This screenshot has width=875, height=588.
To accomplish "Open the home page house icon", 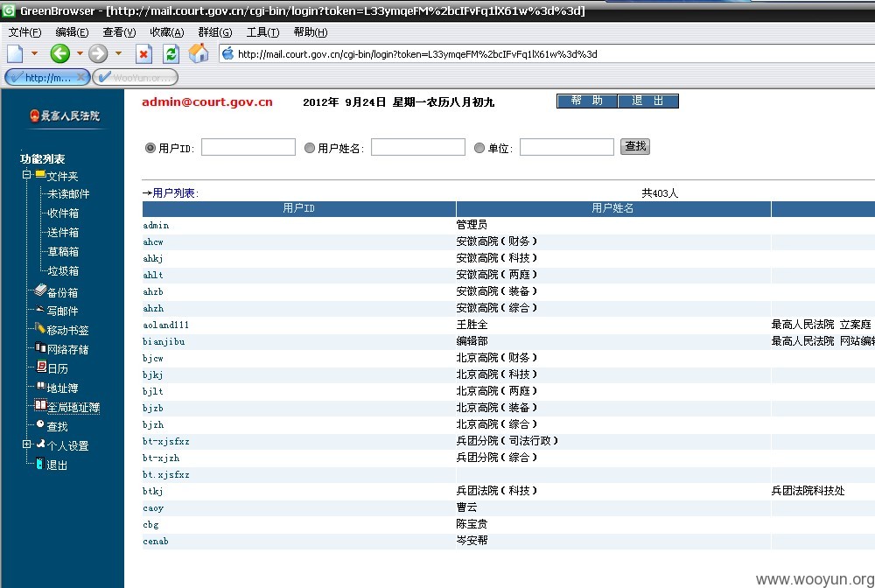I will 198,53.
